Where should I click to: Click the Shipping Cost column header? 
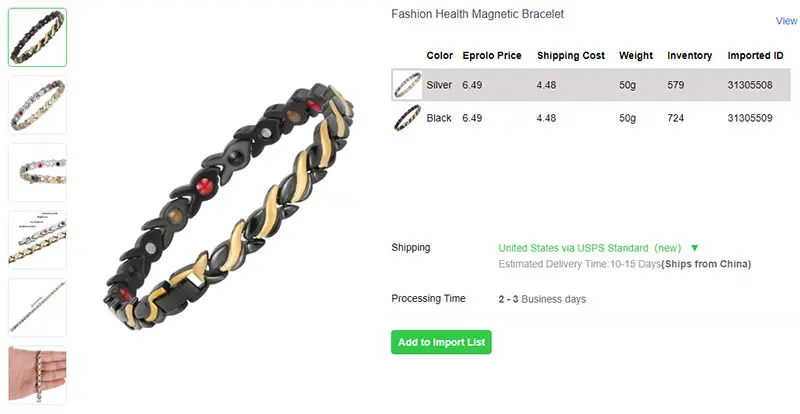point(571,56)
